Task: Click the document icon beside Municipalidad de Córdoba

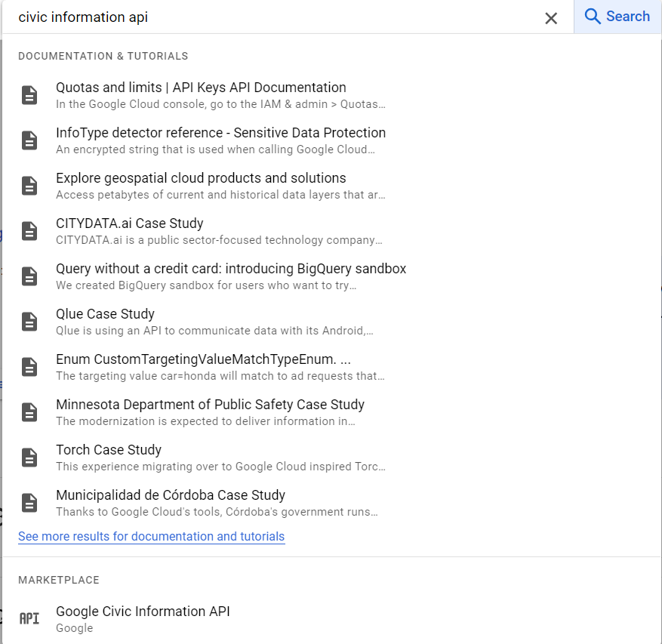Action: coord(29,503)
